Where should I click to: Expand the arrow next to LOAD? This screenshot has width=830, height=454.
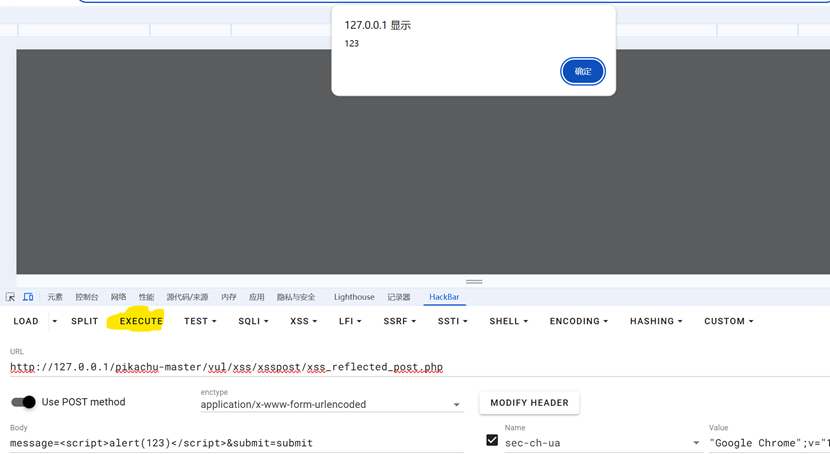[55, 321]
